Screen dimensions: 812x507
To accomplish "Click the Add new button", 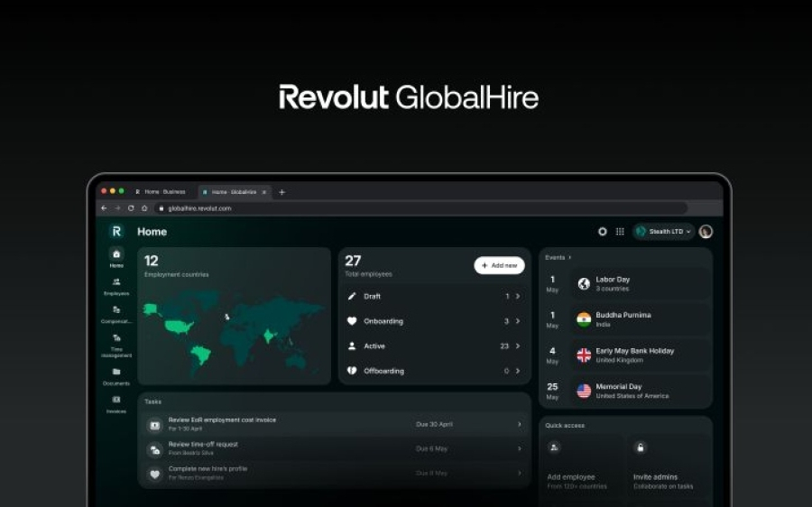I will tap(499, 265).
